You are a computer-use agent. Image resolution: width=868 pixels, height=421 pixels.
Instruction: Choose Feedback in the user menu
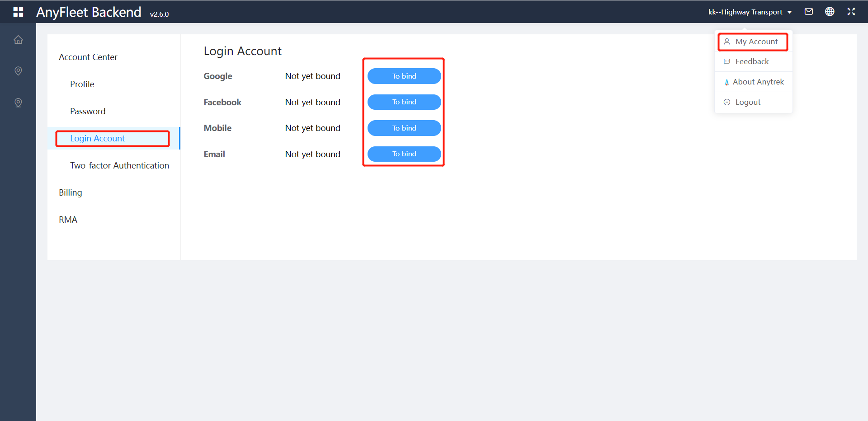751,61
